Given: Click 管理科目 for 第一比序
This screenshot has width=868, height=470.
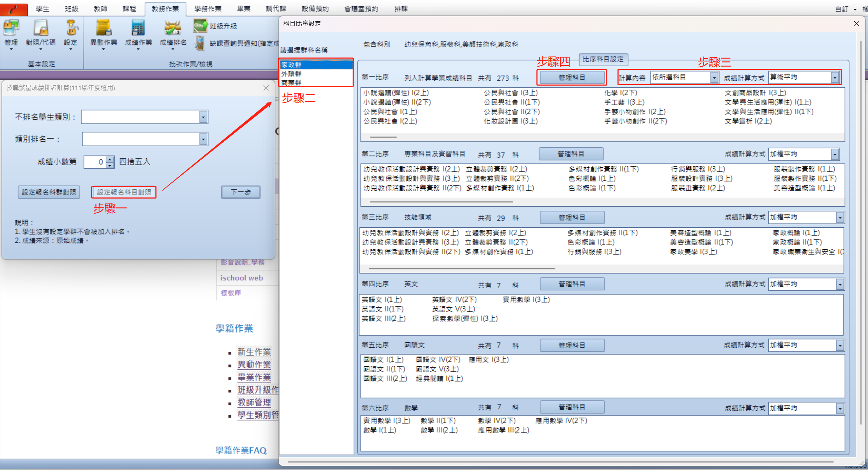Looking at the screenshot, I should (572, 77).
